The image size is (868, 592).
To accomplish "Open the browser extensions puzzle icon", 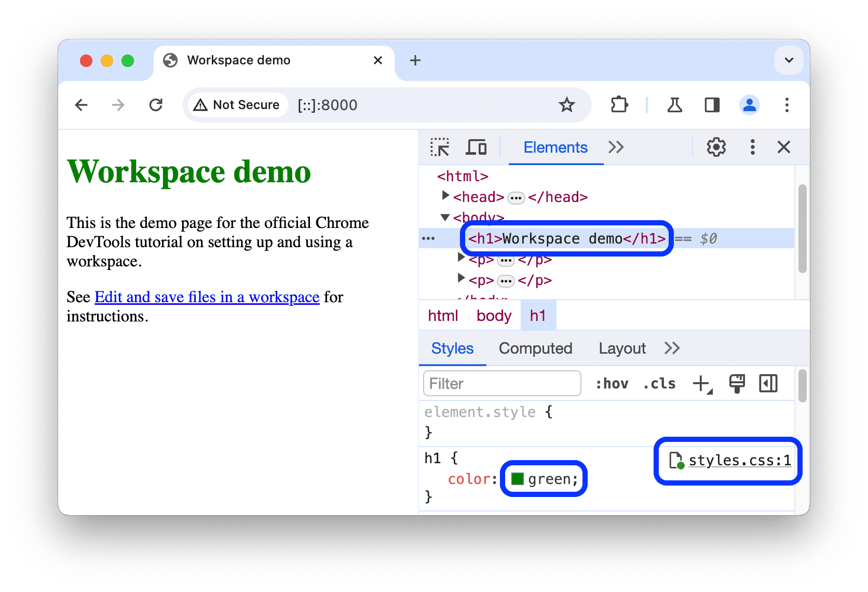I will tap(619, 105).
